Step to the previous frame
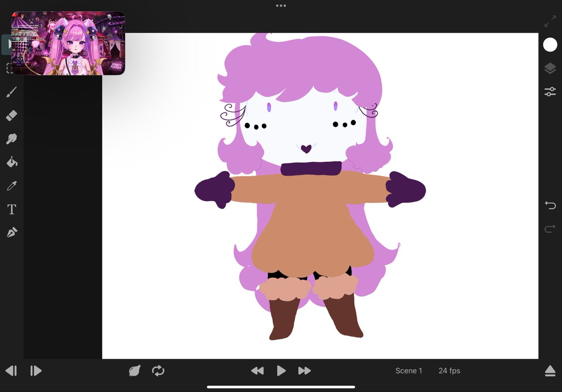This screenshot has width=562, height=392. pyautogui.click(x=12, y=371)
